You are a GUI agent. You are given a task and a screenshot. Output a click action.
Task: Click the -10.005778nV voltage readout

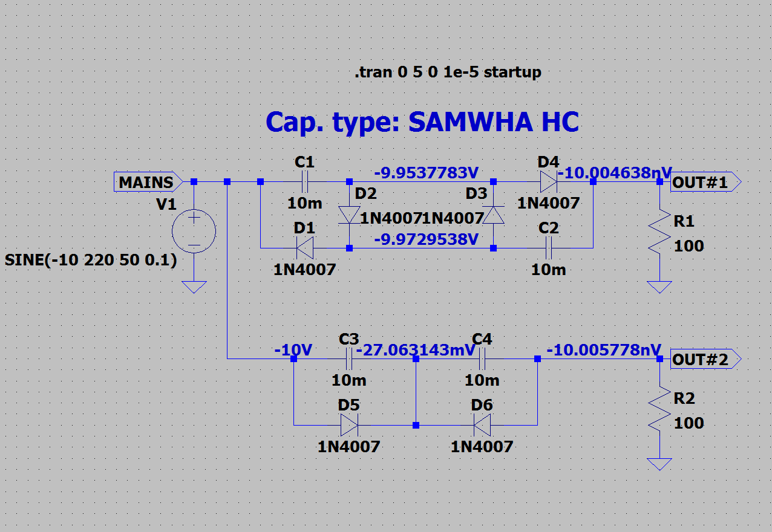click(604, 350)
